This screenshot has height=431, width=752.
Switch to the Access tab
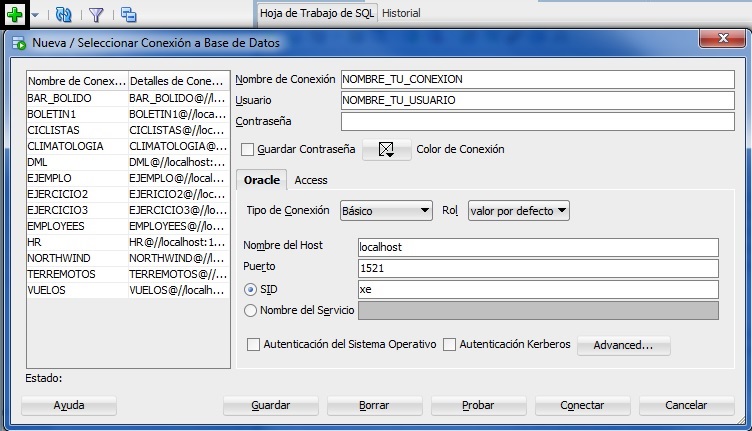click(311, 180)
